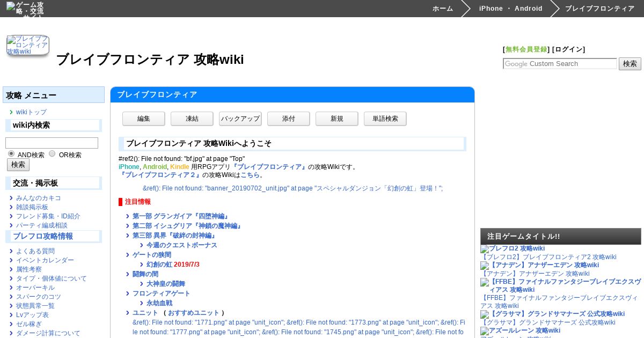Open オーバーキル link
Image resolution: width=644 pixels, height=338 pixels.
pos(35,288)
